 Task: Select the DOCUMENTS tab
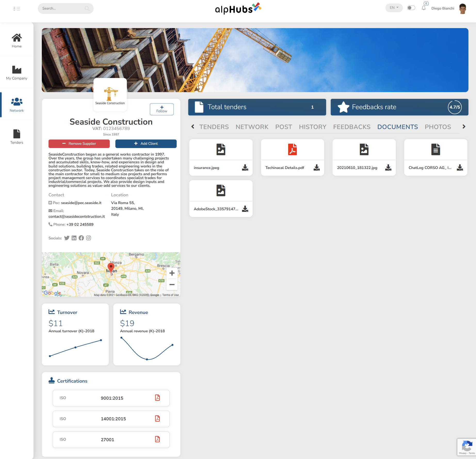398,127
